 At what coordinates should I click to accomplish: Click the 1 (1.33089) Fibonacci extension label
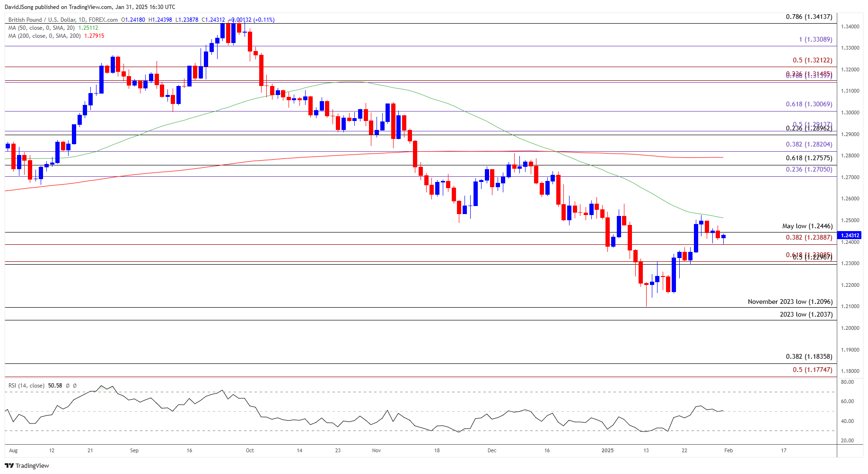815,39
